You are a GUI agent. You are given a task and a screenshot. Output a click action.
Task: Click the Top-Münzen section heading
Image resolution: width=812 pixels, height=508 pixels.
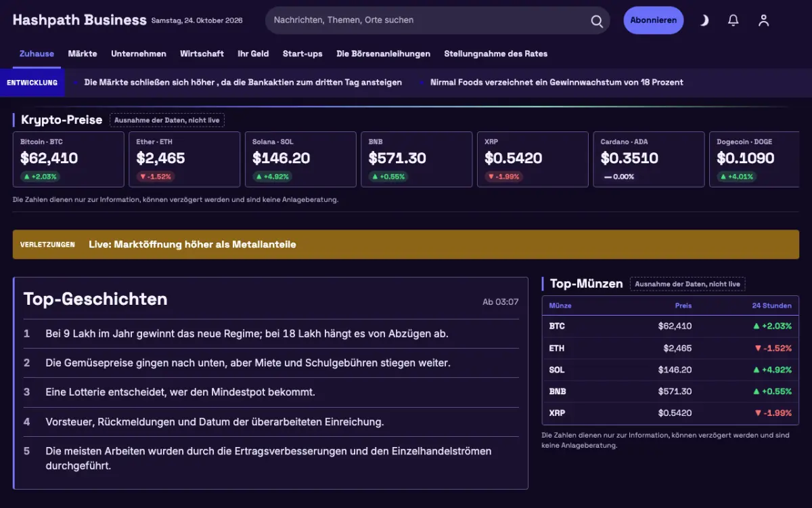(x=586, y=284)
